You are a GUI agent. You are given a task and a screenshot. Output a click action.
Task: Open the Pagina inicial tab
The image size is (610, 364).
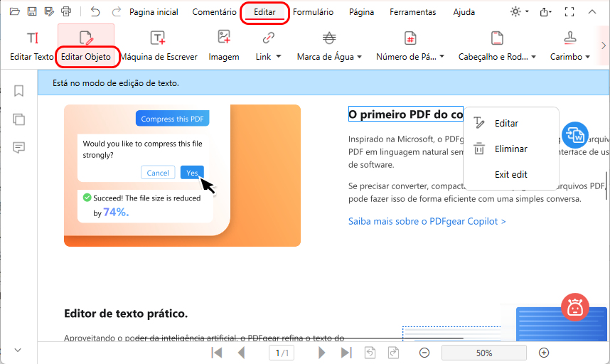pos(154,12)
